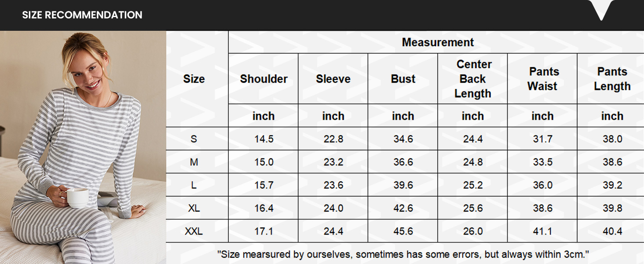Click the 34.6 bust value for size S
644x264 pixels.
tap(403, 139)
